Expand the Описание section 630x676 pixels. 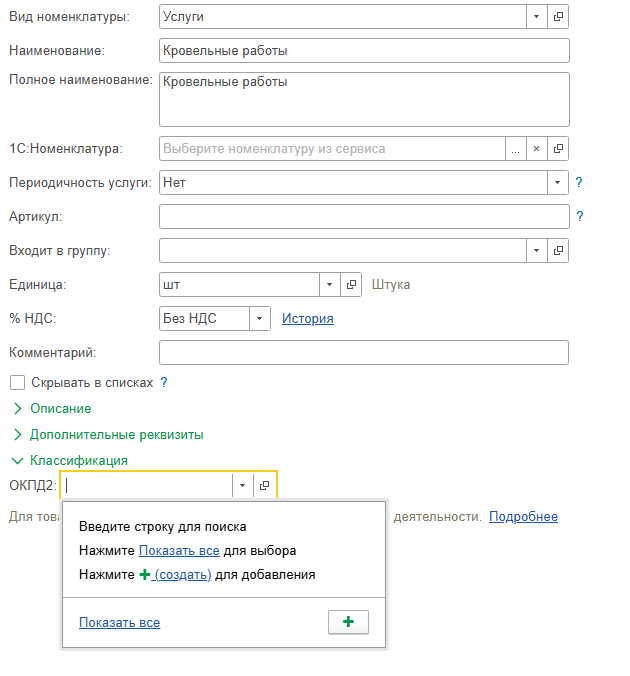[60, 408]
